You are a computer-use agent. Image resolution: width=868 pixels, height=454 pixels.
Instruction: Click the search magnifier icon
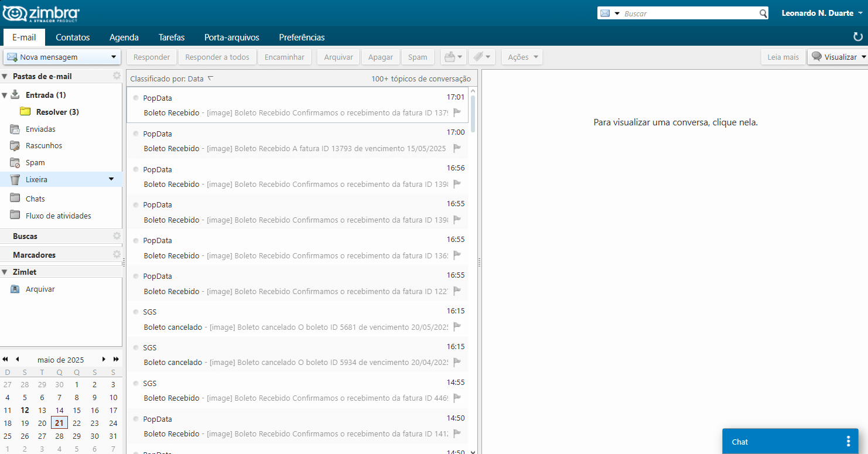coord(763,12)
